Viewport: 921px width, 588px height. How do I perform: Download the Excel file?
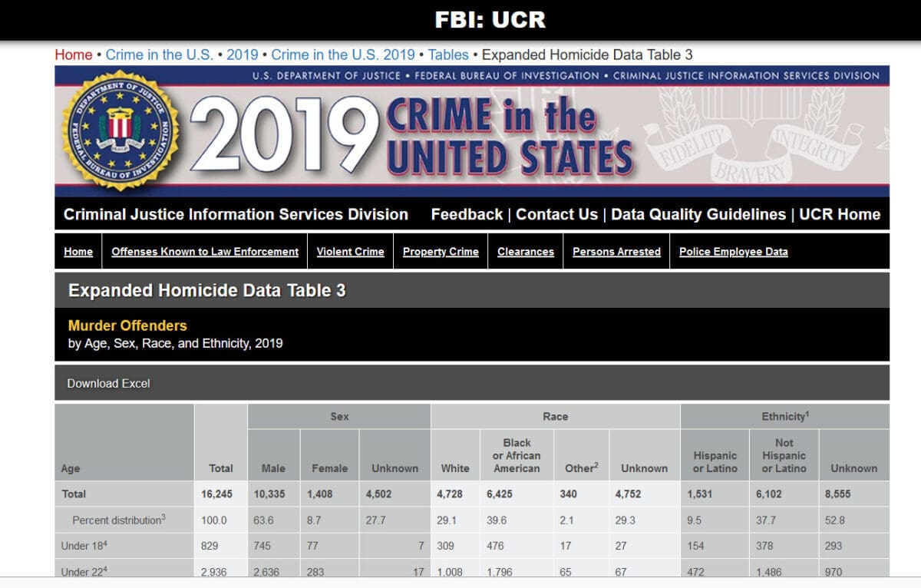[x=108, y=384]
